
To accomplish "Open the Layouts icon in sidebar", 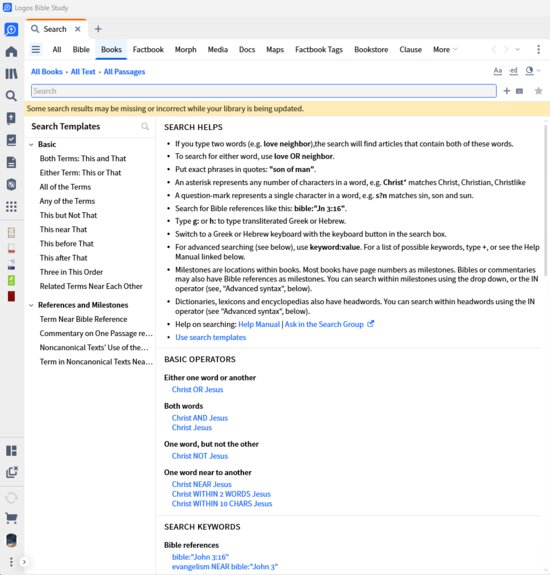I will click(x=11, y=451).
